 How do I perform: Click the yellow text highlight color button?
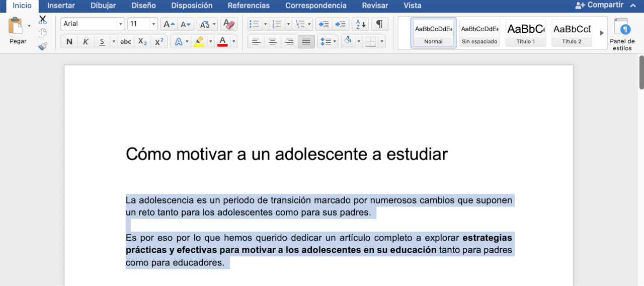tap(199, 42)
